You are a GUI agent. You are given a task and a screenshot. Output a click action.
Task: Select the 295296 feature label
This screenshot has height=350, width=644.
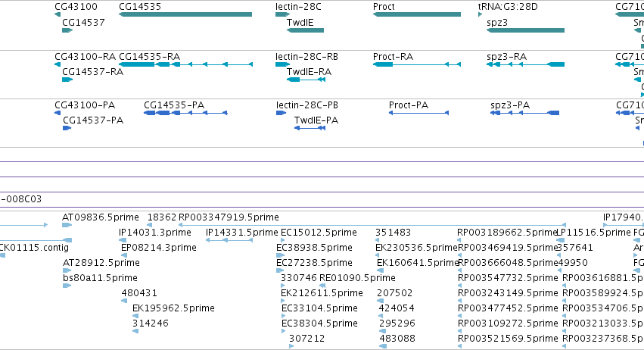397,323
